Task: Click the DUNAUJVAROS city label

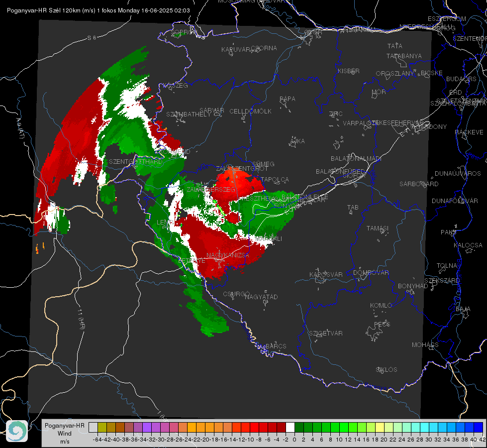Action: point(458,174)
